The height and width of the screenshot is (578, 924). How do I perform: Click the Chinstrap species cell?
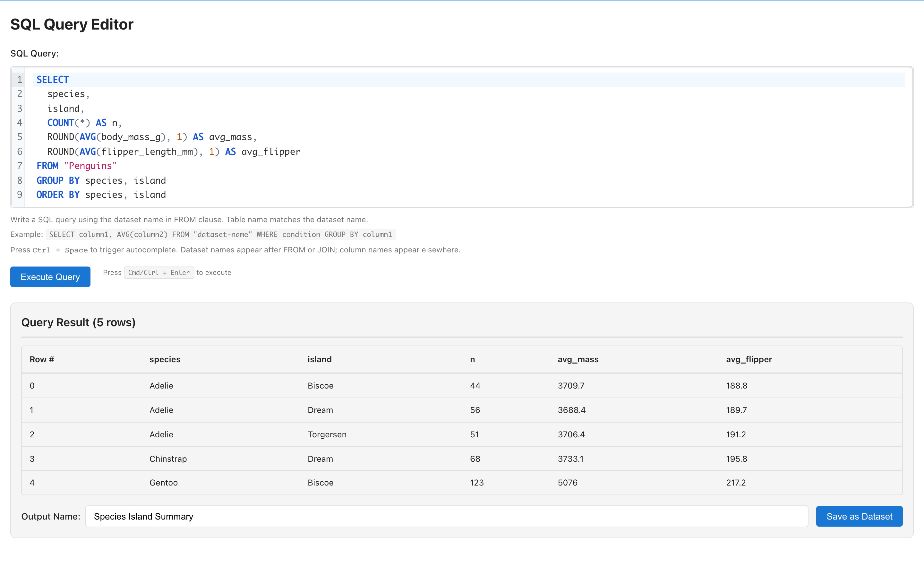[x=168, y=459]
